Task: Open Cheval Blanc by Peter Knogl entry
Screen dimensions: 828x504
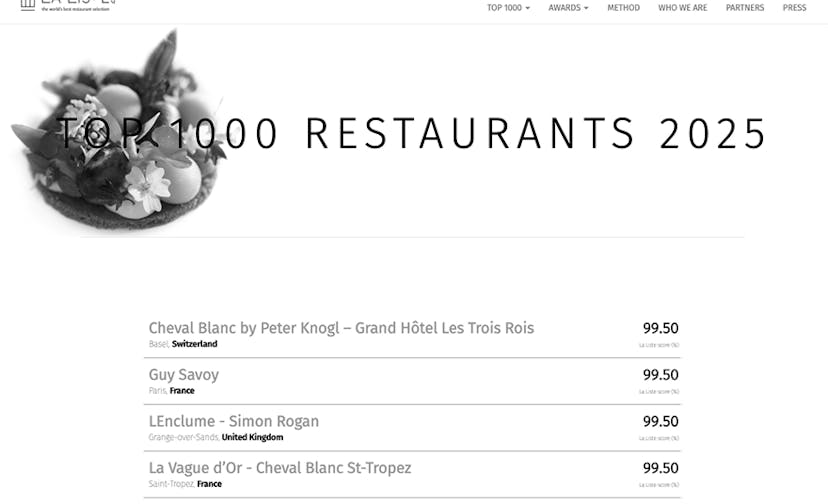Action: [341, 328]
